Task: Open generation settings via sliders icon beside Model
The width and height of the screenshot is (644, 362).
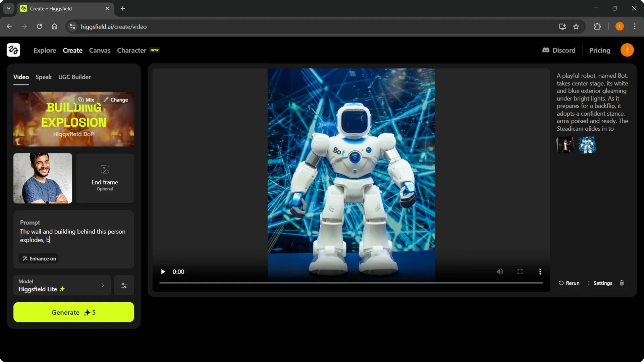Action: (x=124, y=285)
